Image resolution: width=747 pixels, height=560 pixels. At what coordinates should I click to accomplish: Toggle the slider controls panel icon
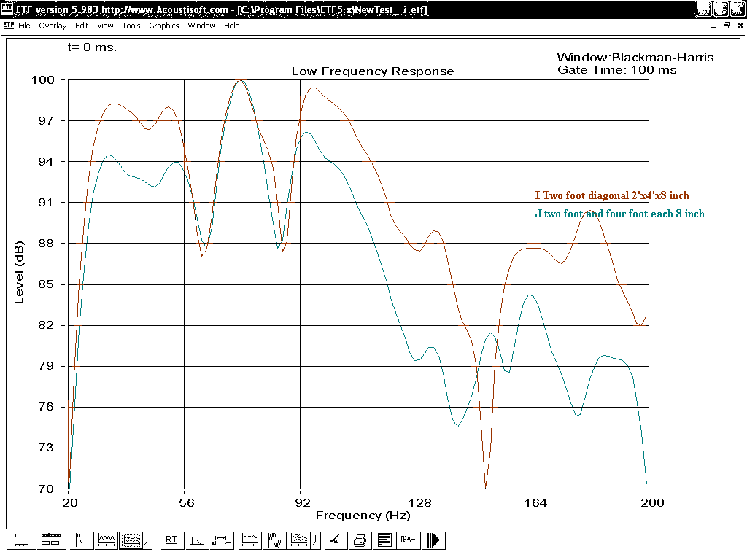(50, 540)
